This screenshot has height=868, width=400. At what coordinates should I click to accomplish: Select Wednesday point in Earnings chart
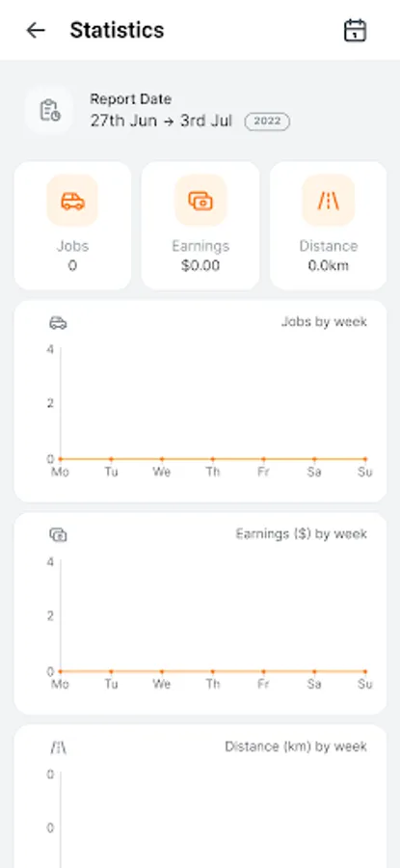click(162, 671)
